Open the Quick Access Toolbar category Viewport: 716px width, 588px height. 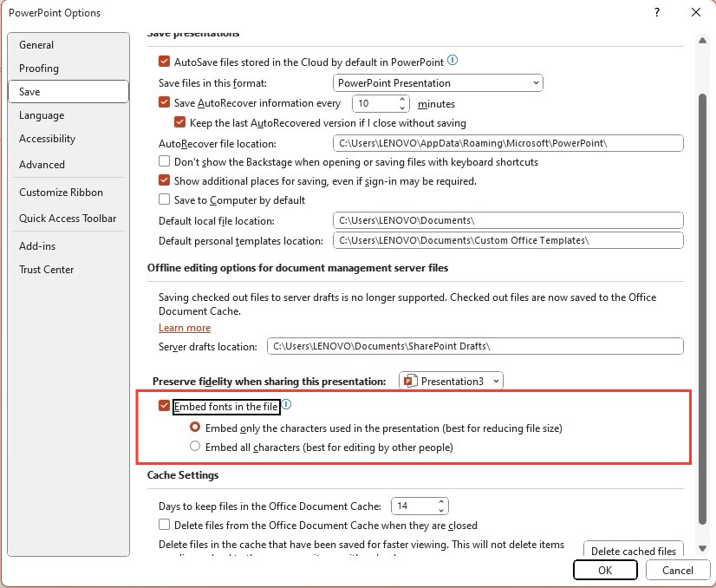tap(68, 219)
